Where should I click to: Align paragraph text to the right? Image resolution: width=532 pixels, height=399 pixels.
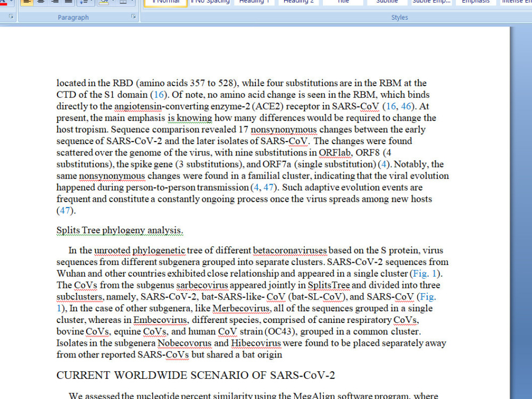point(54,2)
